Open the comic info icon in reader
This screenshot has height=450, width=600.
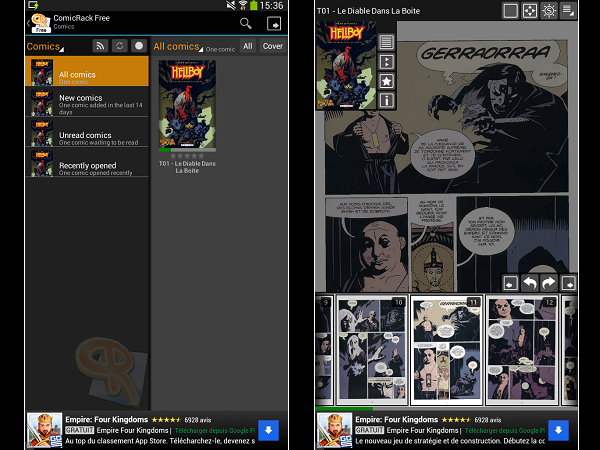point(386,101)
